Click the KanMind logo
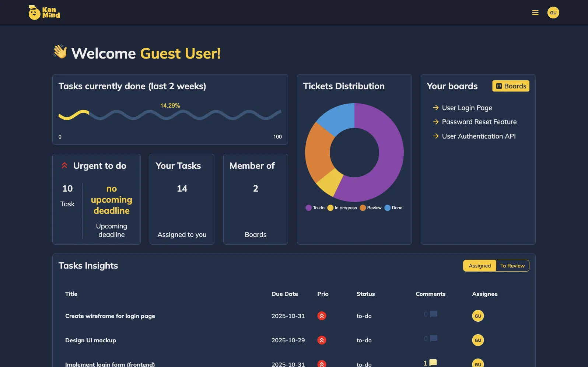This screenshot has height=367, width=588. (44, 13)
